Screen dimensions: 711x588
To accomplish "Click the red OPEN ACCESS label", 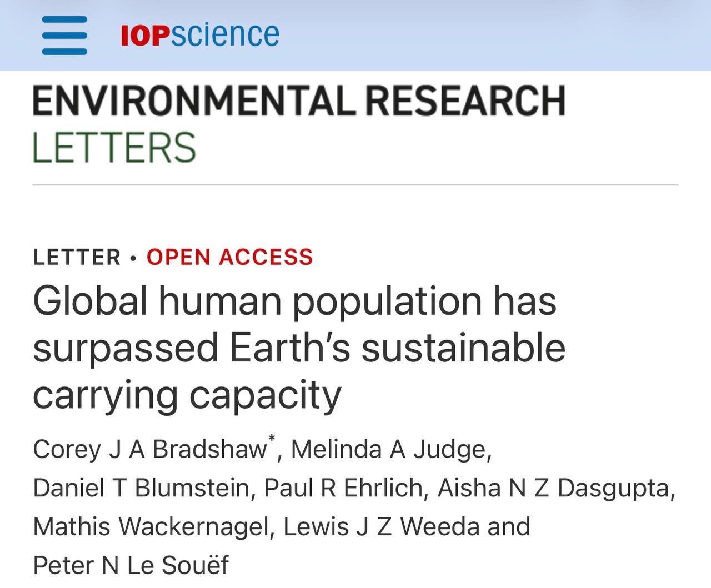I will tap(230, 257).
